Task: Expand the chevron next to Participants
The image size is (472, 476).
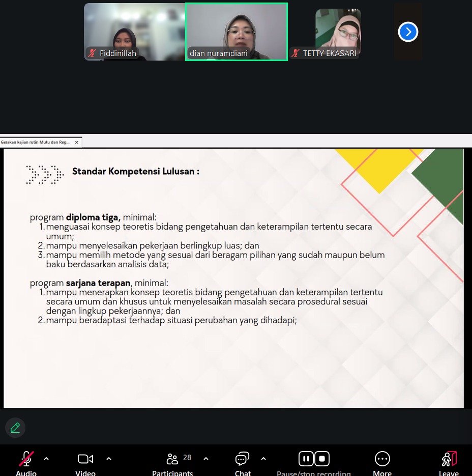Action: coord(206,459)
